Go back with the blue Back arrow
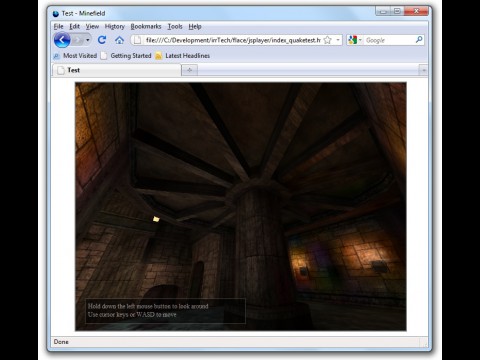480x360 pixels. click(62, 40)
